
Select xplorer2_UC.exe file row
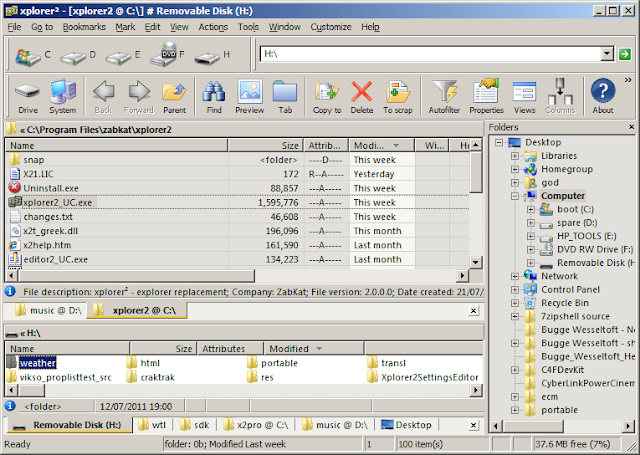tap(239, 202)
